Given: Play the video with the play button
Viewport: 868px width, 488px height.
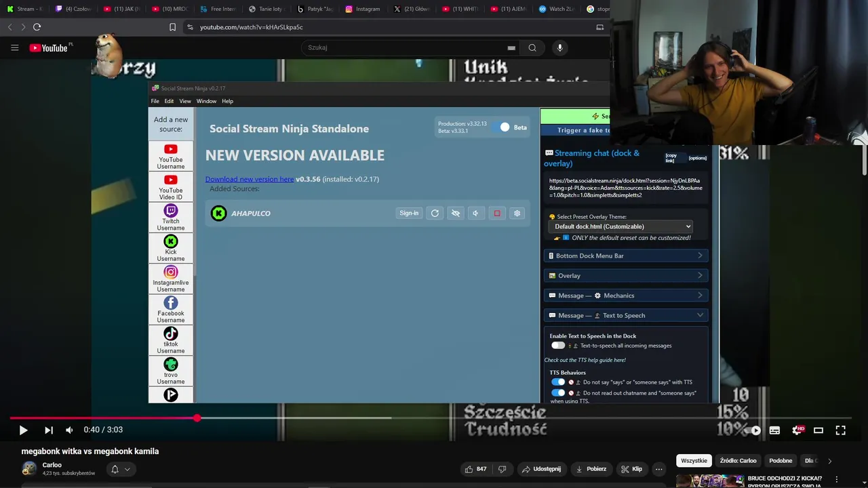Looking at the screenshot, I should click(x=23, y=430).
